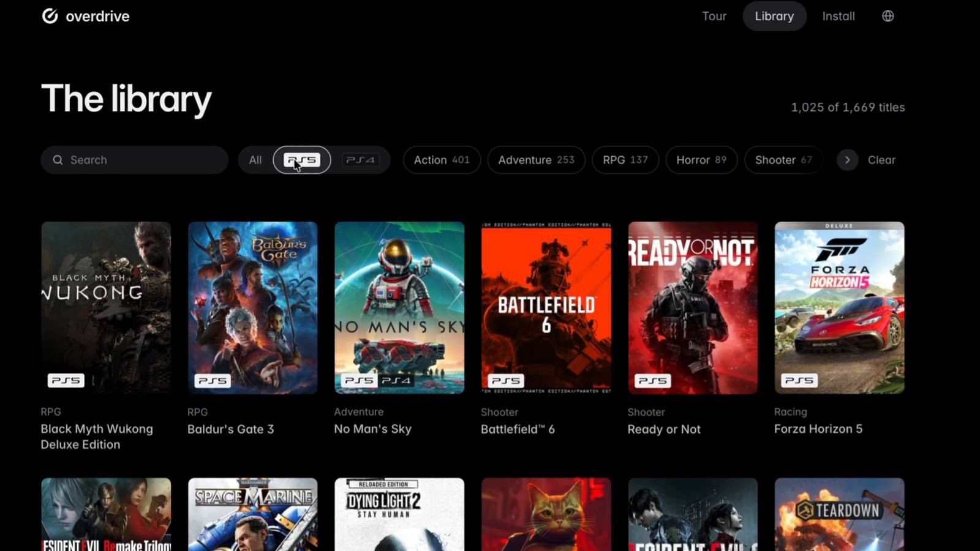Select the All platforms filter
980x551 pixels.
pyautogui.click(x=255, y=160)
